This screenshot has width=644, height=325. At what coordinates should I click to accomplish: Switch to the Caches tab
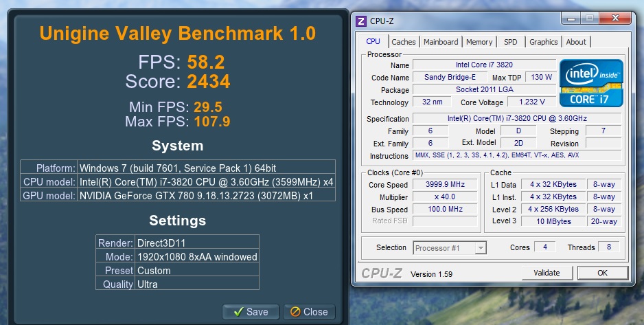coord(403,42)
